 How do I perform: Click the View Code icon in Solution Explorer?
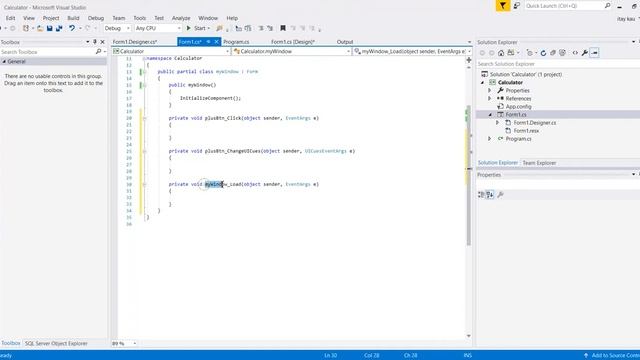(x=575, y=53)
